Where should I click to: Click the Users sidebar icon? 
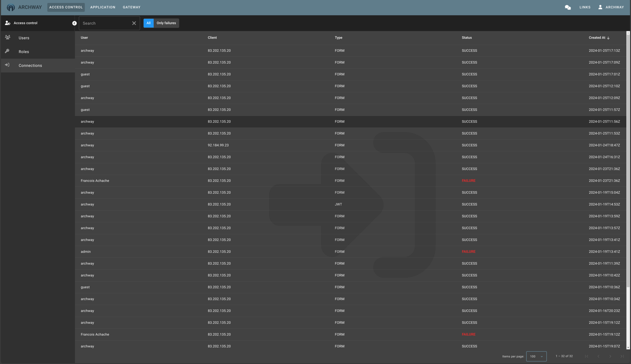8,38
